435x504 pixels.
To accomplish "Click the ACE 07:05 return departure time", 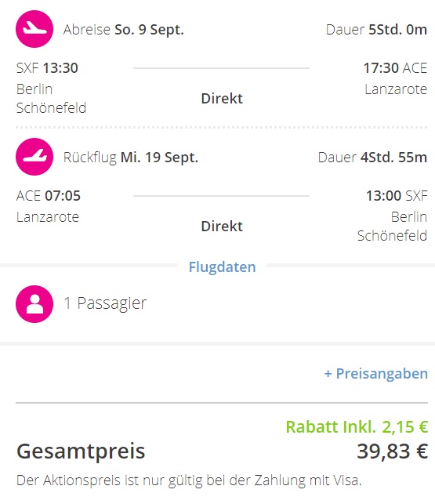I will [49, 196].
